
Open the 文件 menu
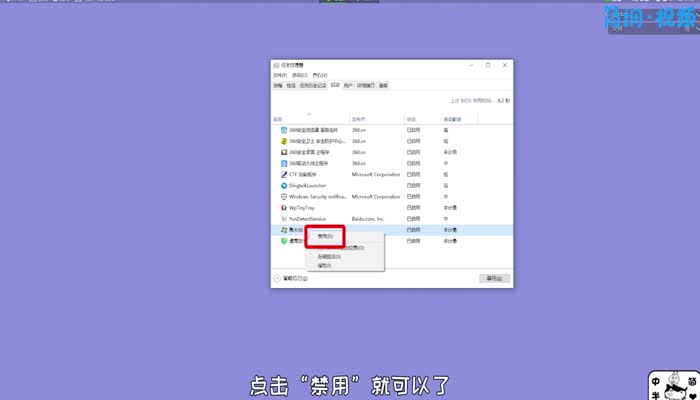tap(279, 75)
